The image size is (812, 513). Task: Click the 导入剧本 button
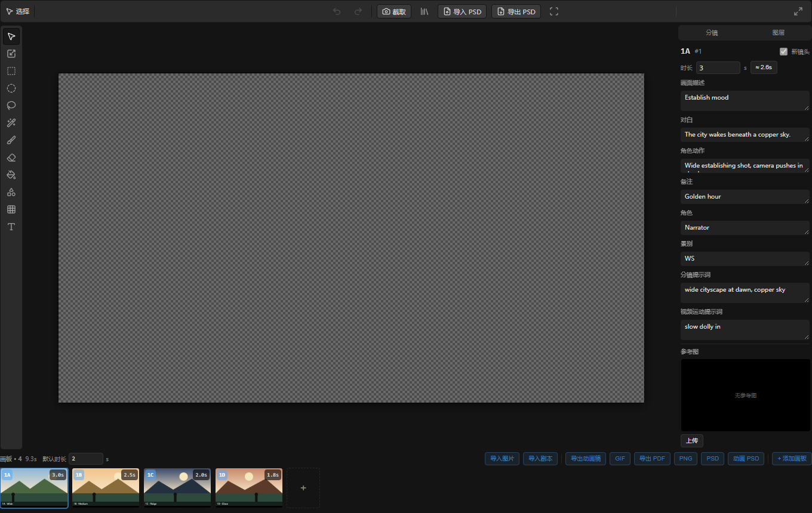[540, 459]
